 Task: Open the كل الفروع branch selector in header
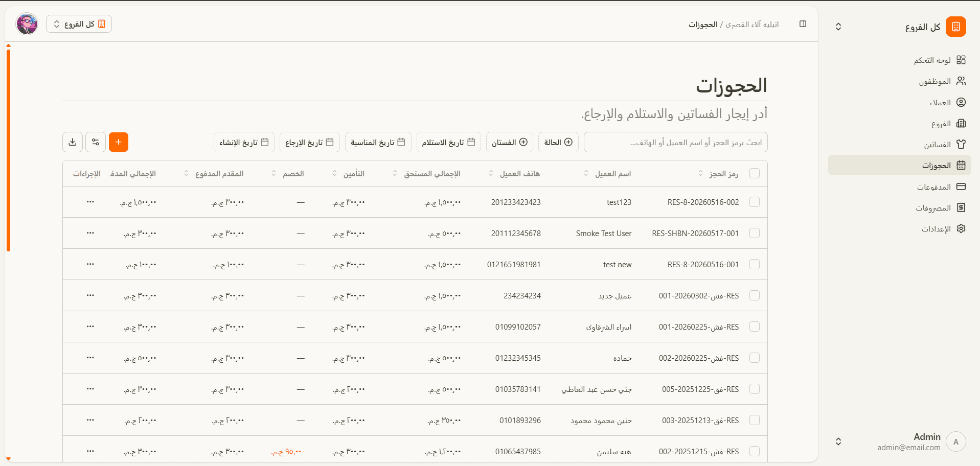click(79, 24)
